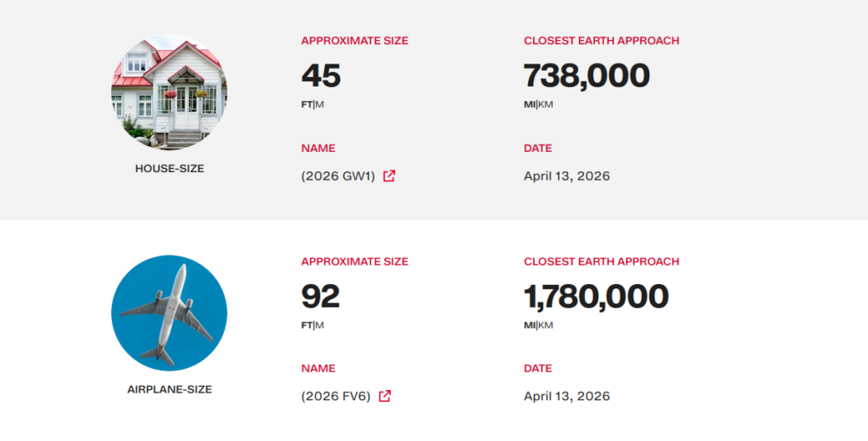Viewport: 868px width, 441px height.
Task: Click external link icon beside (2026 FV6)
Action: tap(385, 396)
